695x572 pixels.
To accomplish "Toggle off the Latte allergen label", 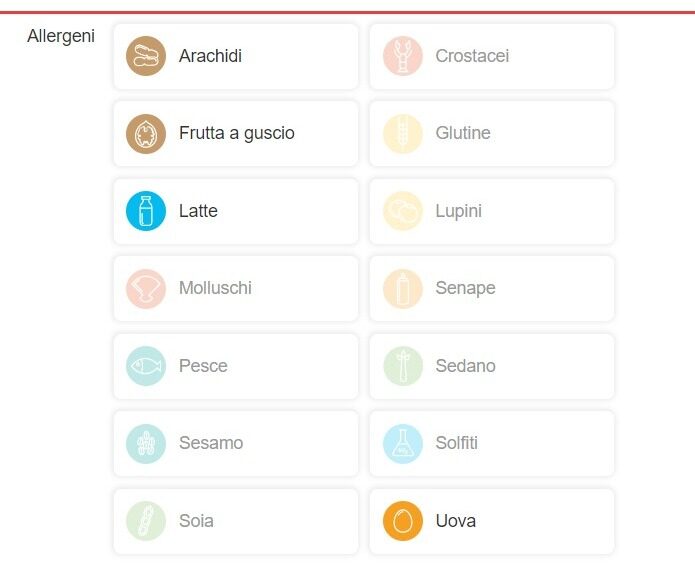I will click(x=198, y=211).
